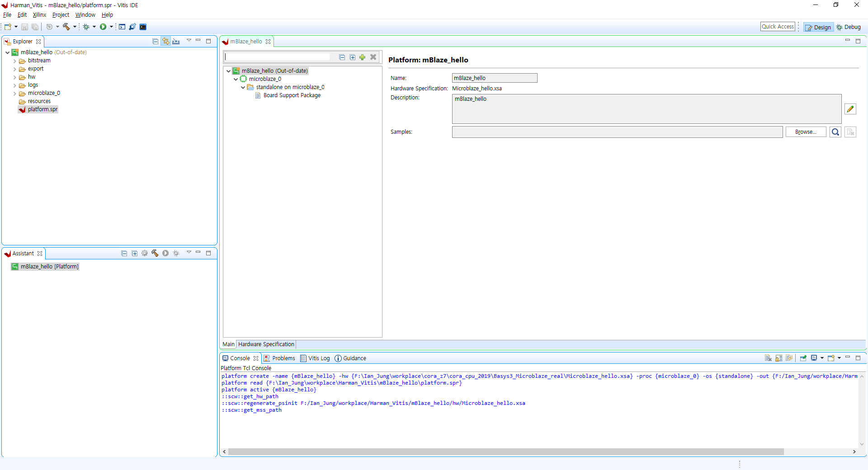Click the Assistant run icon
Viewport: 868px width, 470px height.
[165, 254]
